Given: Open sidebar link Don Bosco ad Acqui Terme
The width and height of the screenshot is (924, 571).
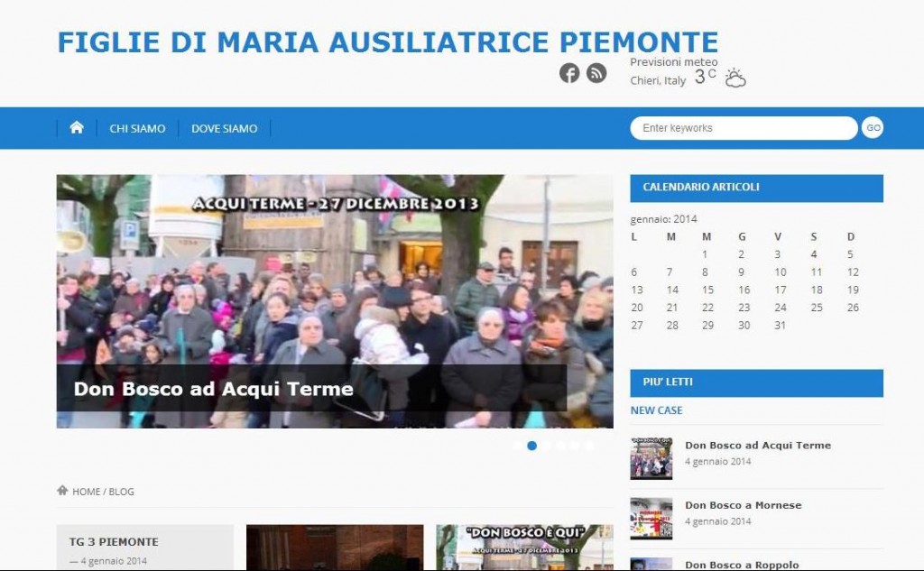Looking at the screenshot, I should [x=758, y=446].
